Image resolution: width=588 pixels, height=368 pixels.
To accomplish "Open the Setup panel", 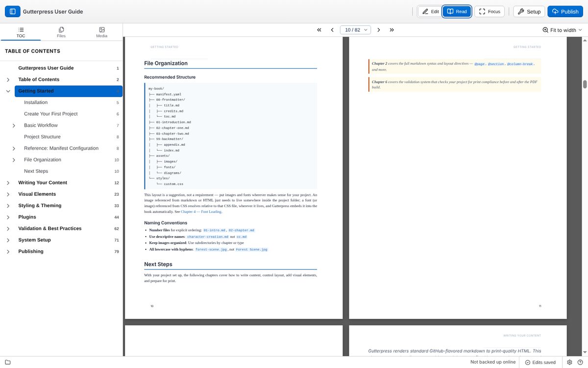I will [x=529, y=11].
